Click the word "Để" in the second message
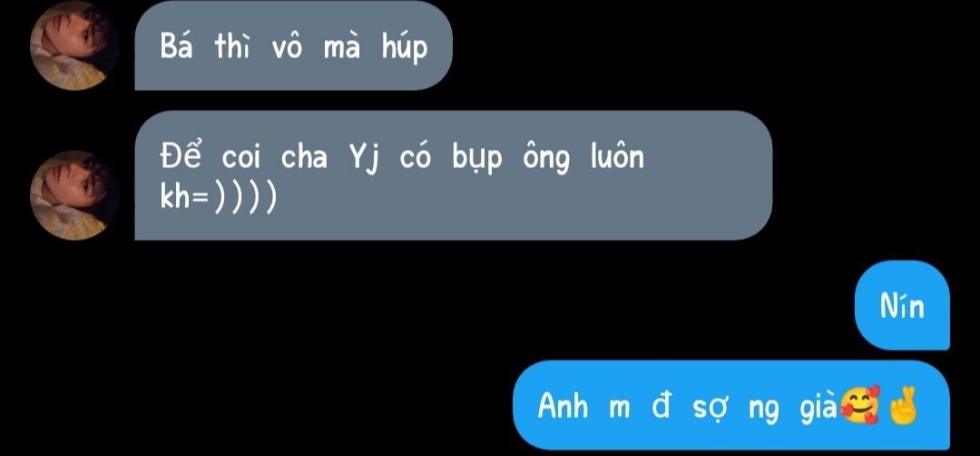The image size is (980, 456). (181, 156)
